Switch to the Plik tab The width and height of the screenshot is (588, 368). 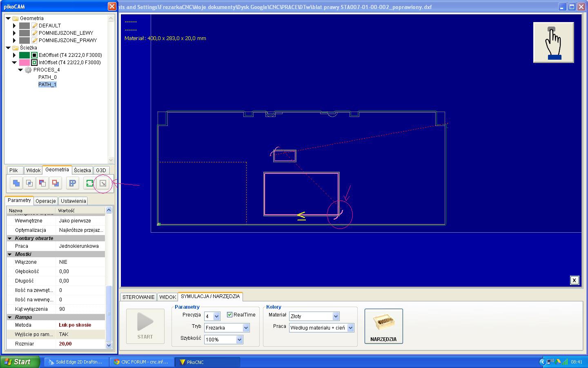point(14,171)
